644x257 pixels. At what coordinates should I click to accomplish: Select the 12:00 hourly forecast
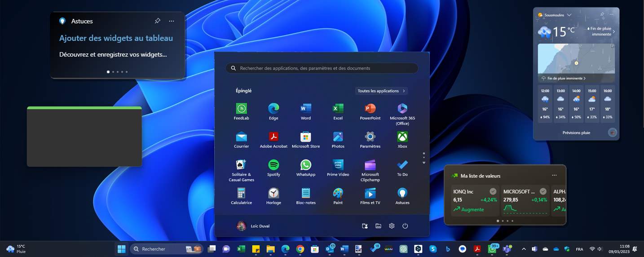[545, 104]
